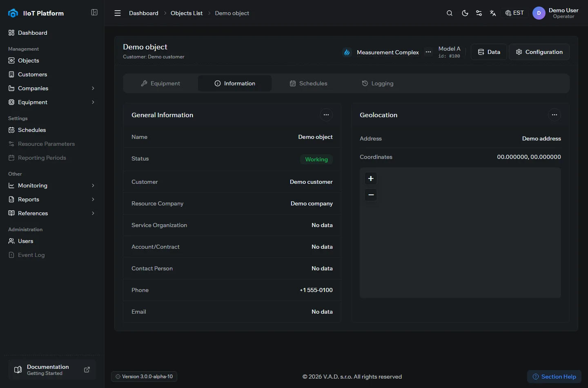Open Event Log in the sidebar

click(52, 255)
